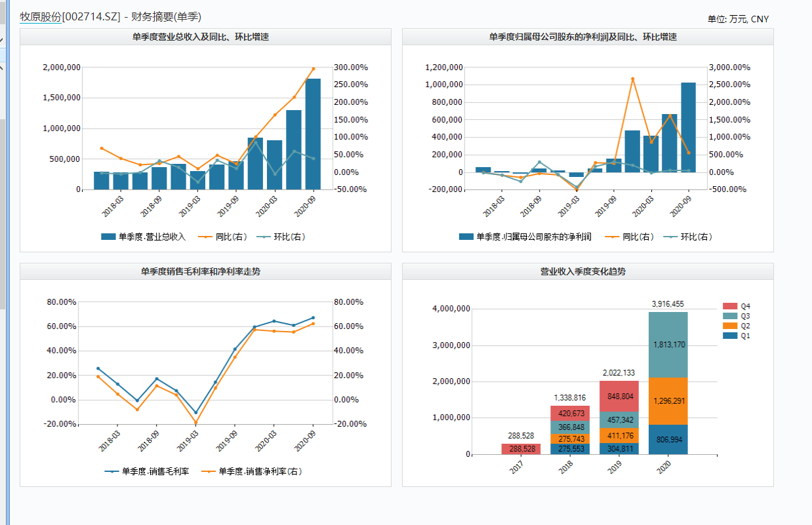Click the 2017 label on the quarterly revenue axis

click(x=516, y=468)
